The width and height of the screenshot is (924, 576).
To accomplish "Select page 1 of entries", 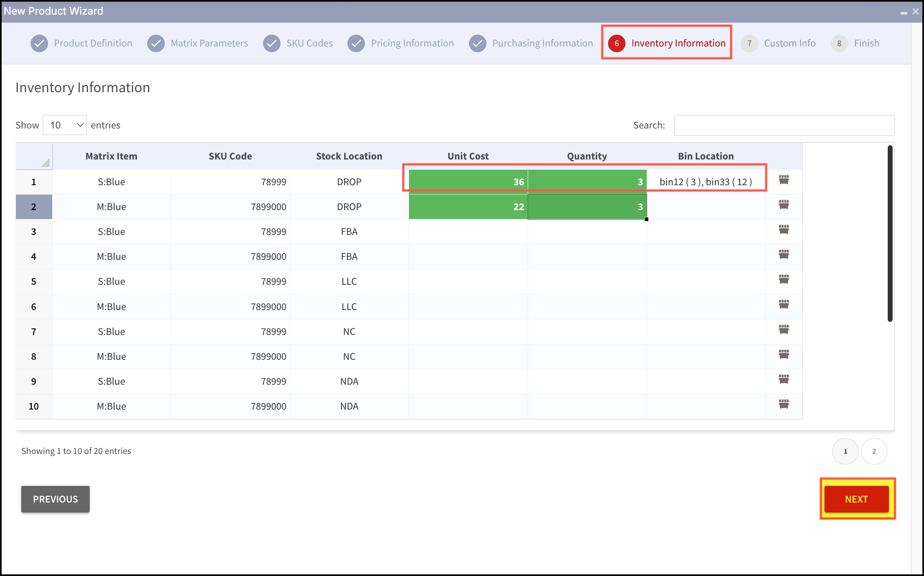I will coord(845,451).
